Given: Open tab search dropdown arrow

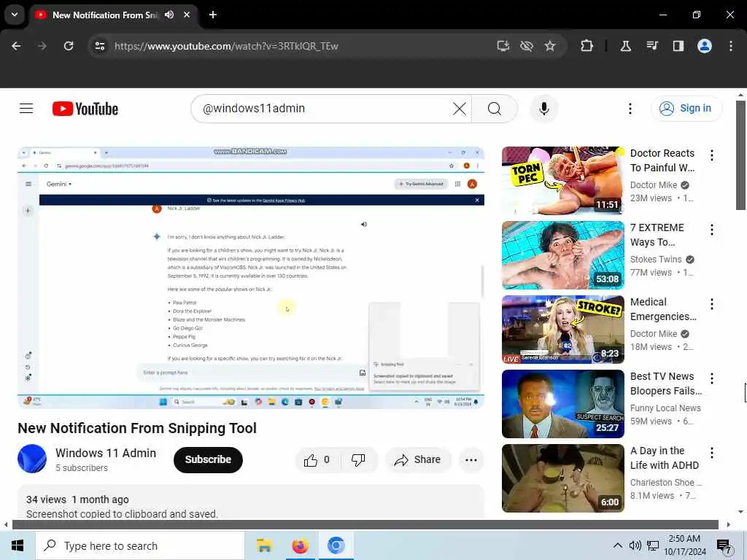Looking at the screenshot, I should click(x=15, y=15).
